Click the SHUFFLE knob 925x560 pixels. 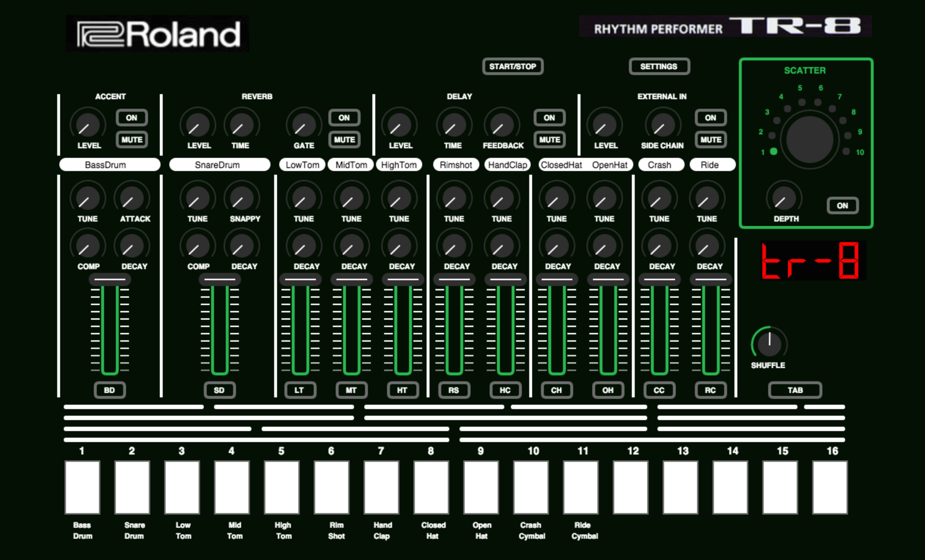pyautogui.click(x=769, y=344)
